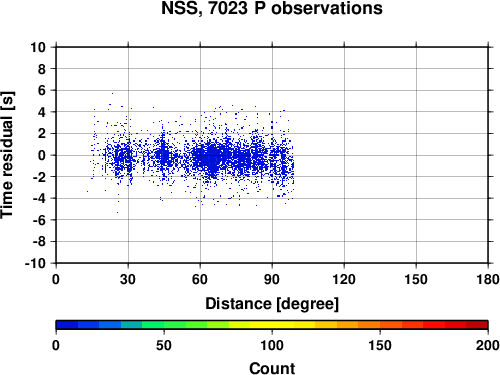Click the 'Count' colorbar label
500x375 pixels.
click(272, 368)
